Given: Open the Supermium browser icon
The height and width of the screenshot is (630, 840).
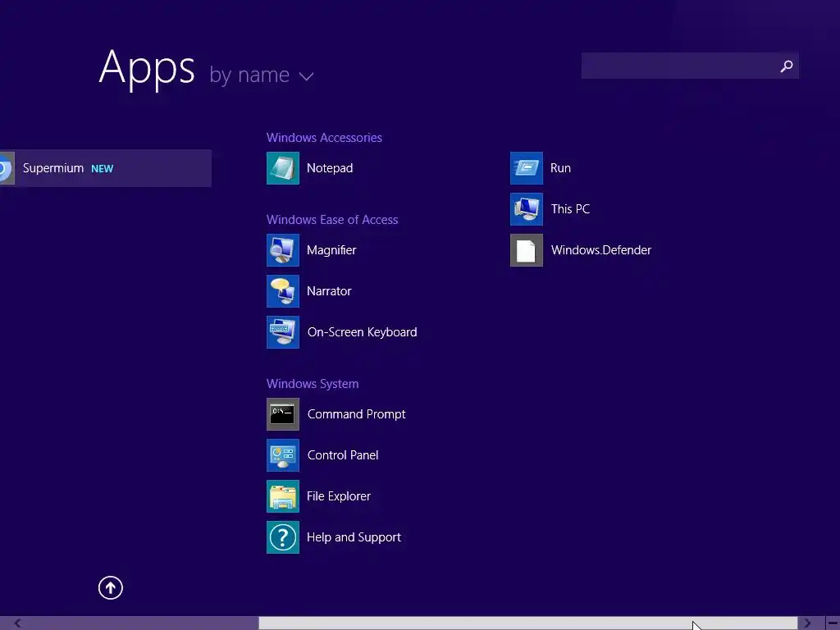Looking at the screenshot, I should 7,168.
